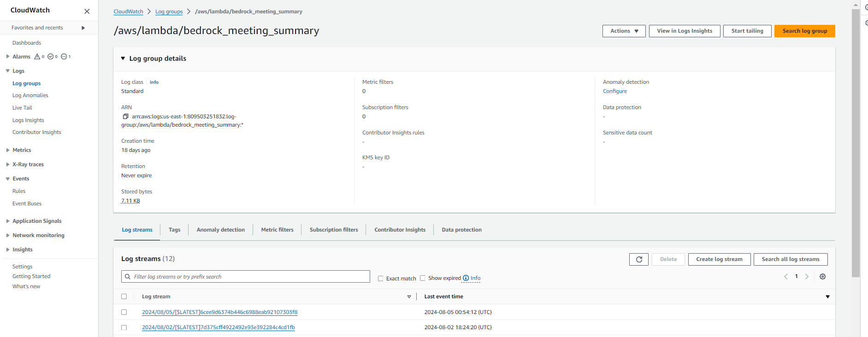
Task: Click the 7.11 KB stored bytes value
Action: tap(130, 201)
